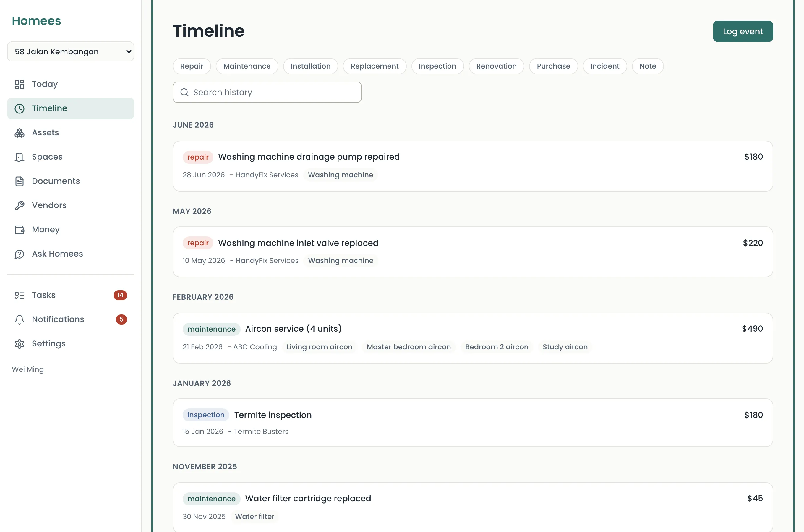Viewport: 804px width, 532px height.
Task: Click the Documents file icon
Action: tap(19, 181)
